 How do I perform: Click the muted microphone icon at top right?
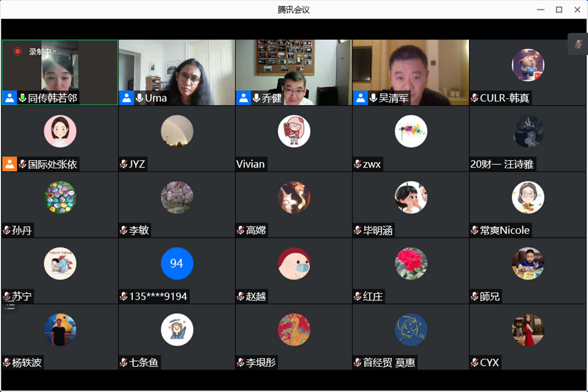coord(578,44)
